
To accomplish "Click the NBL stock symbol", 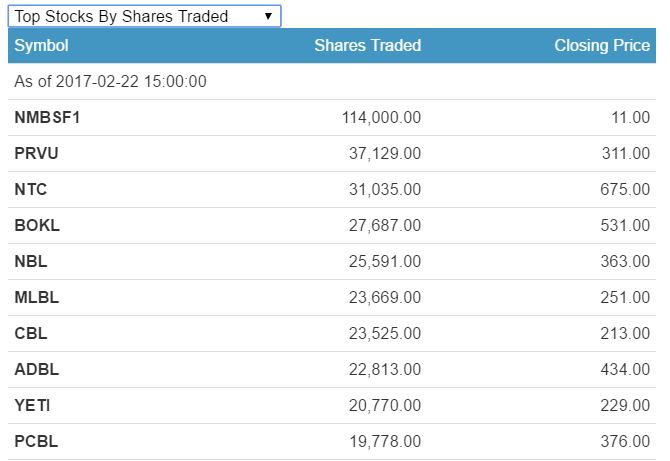I will [31, 262].
